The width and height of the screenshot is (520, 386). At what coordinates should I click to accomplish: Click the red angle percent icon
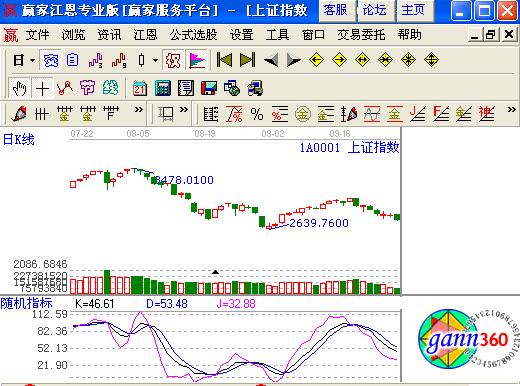pyautogui.click(x=234, y=114)
